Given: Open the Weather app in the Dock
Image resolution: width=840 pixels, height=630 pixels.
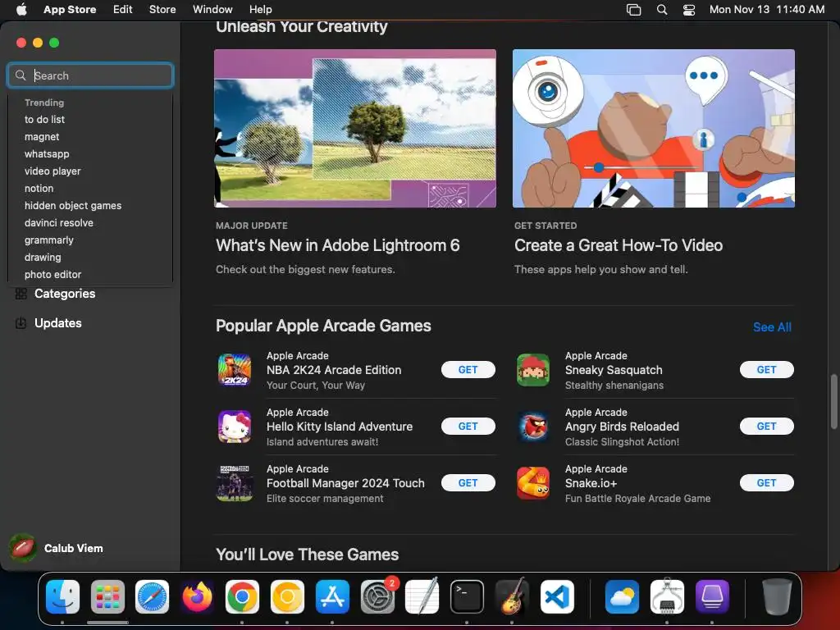Looking at the screenshot, I should click(x=622, y=596).
